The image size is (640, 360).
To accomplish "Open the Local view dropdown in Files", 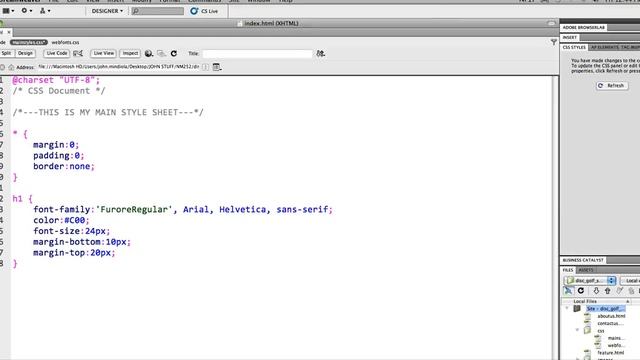I will point(630,280).
